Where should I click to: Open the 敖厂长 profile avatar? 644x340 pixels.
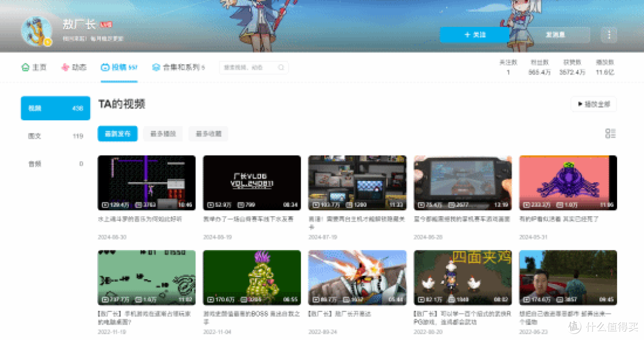point(36,31)
